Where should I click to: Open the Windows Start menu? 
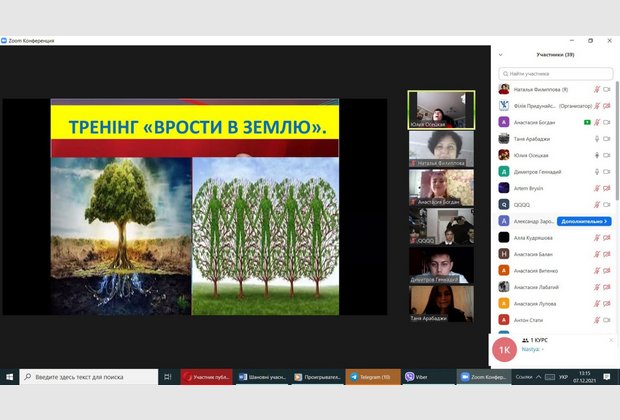[10, 377]
